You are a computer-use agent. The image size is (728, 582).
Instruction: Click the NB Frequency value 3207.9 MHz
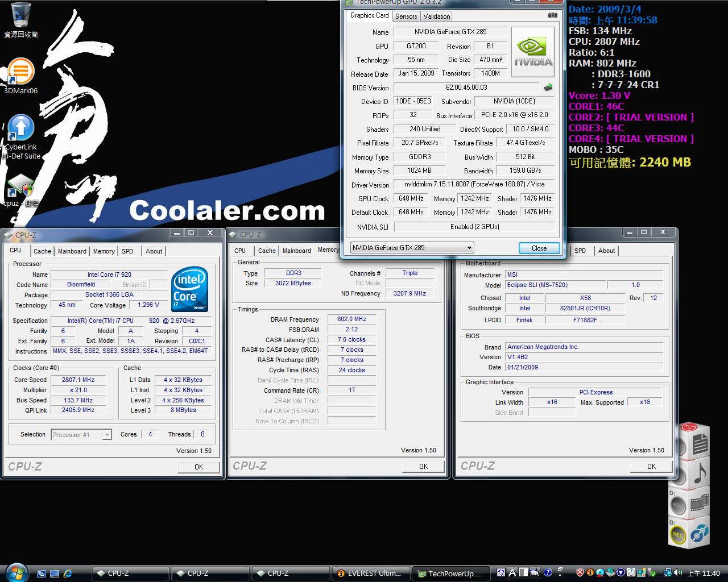pyautogui.click(x=409, y=294)
